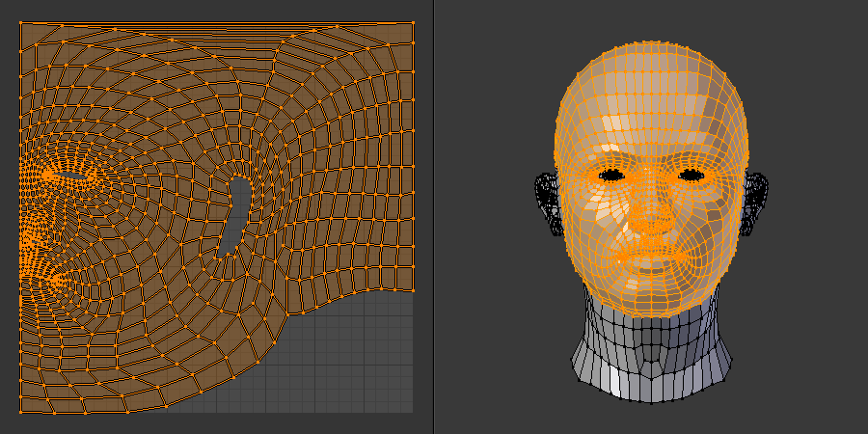868x434 pixels.
Task: Click the elongated ear hole in UV map
Action: (235, 217)
